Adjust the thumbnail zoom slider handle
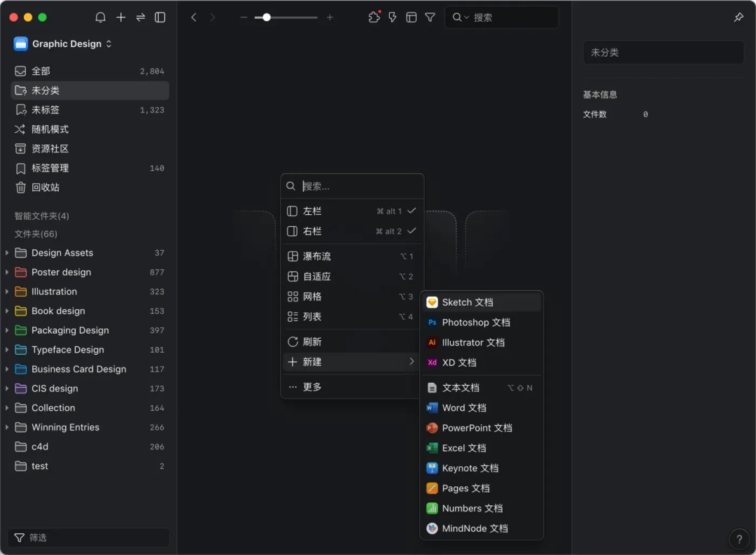The width and height of the screenshot is (756, 555). [x=266, y=17]
